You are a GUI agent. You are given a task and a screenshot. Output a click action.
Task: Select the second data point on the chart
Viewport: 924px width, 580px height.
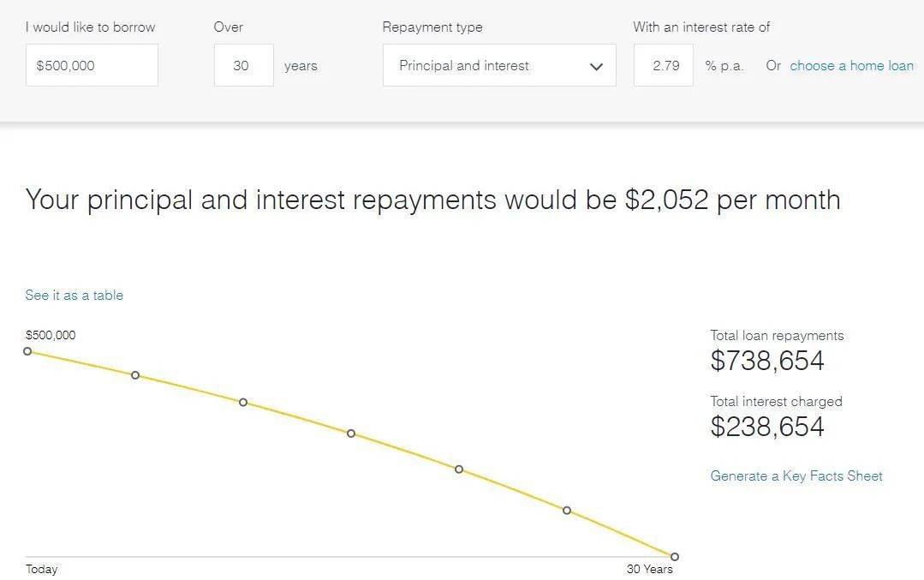point(135,375)
